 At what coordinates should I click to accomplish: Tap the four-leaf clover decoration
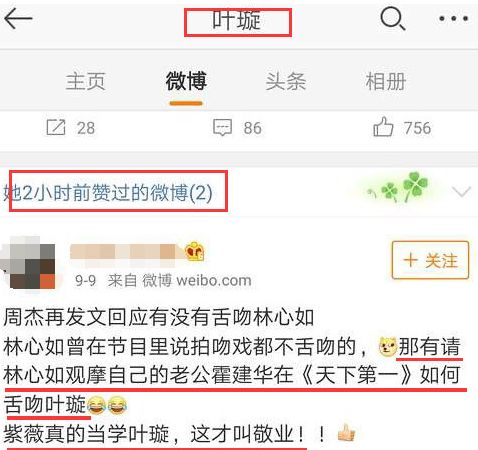pos(398,187)
